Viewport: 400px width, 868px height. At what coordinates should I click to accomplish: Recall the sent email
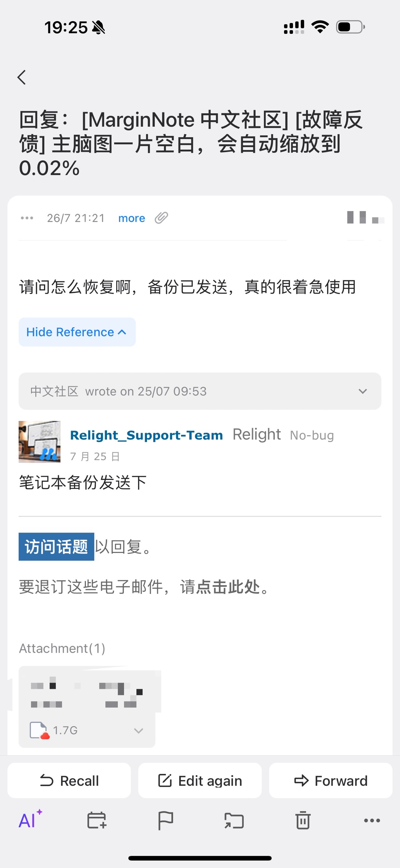(69, 780)
